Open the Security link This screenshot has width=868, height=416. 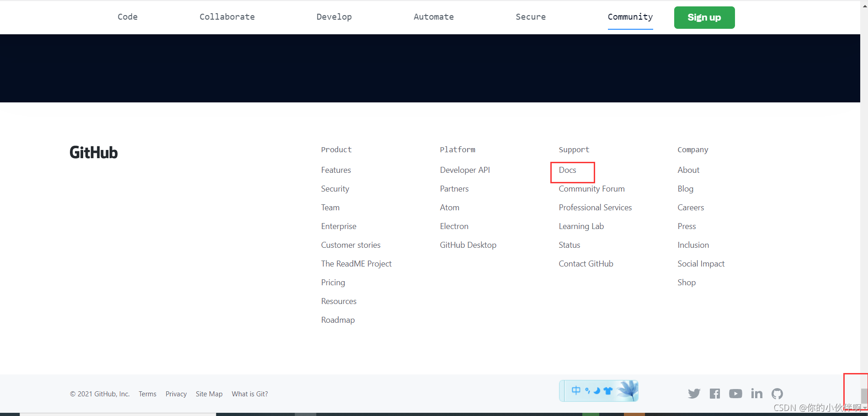click(335, 189)
